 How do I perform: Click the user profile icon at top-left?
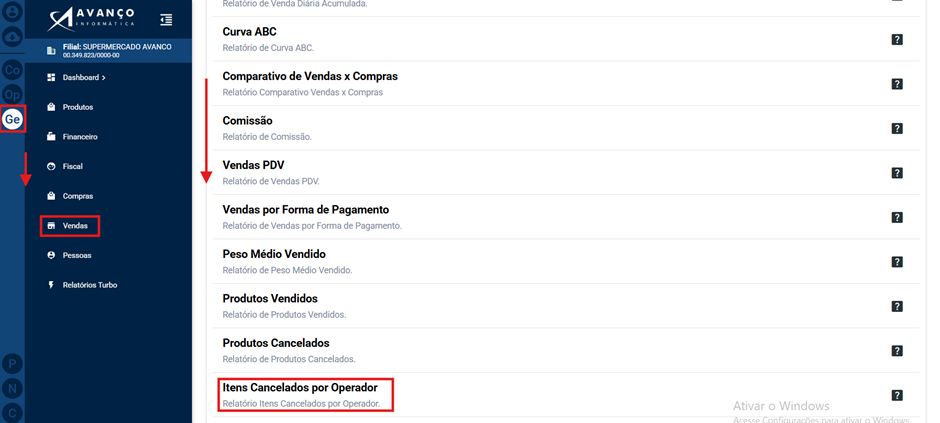(x=13, y=11)
